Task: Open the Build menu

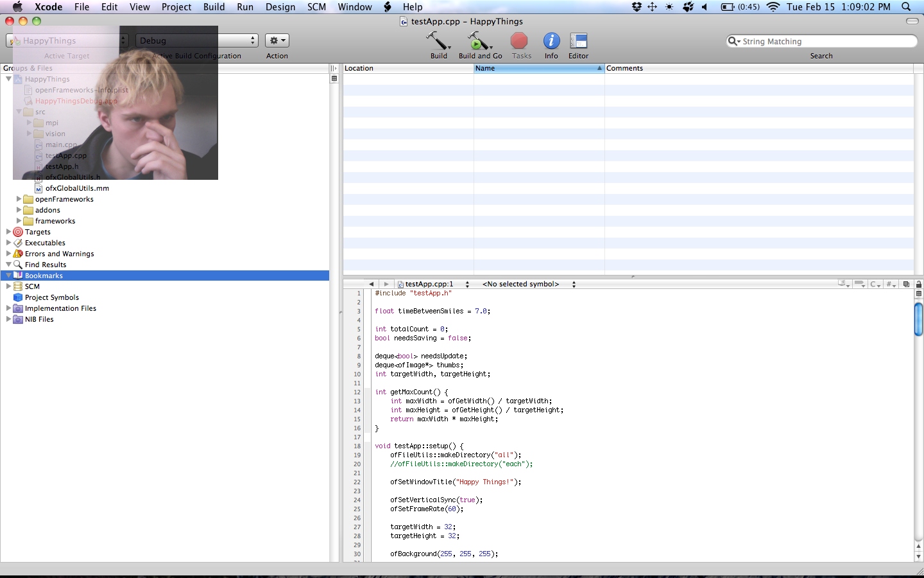Action: [x=214, y=6]
